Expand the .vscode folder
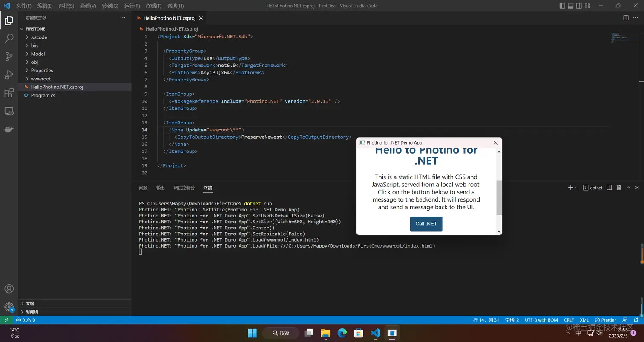This screenshot has width=644, height=342. (75, 37)
